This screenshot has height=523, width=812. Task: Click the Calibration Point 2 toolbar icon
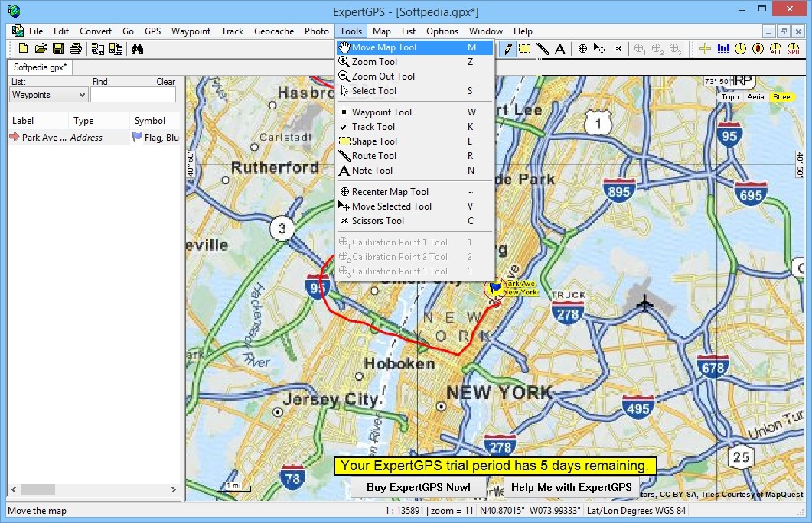(x=657, y=49)
